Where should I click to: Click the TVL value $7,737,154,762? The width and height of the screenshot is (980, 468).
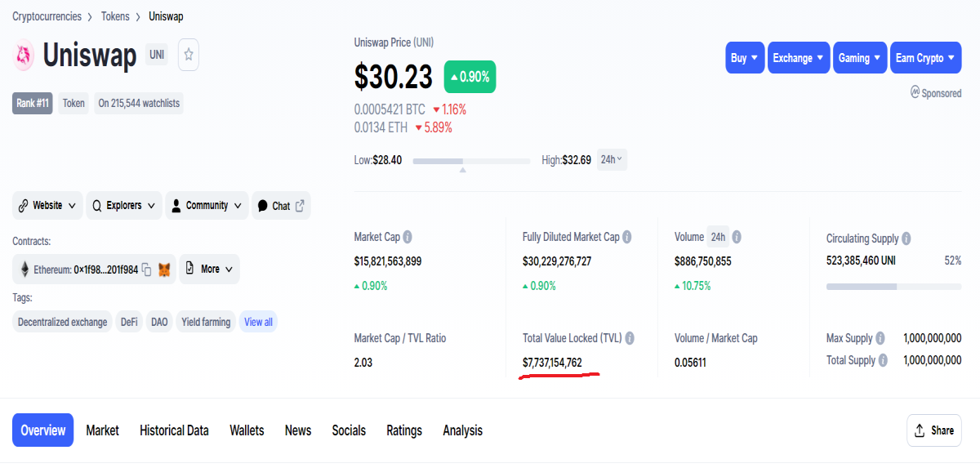552,362
